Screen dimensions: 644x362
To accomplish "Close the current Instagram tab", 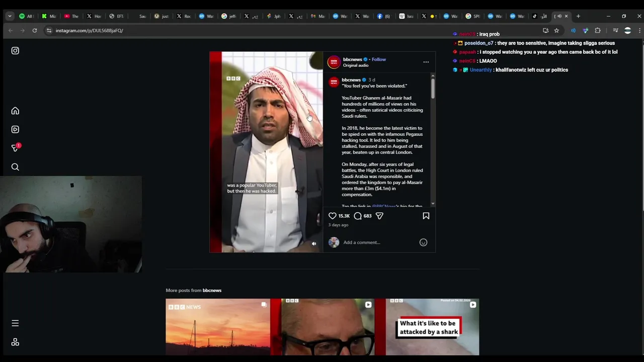I will click(566, 16).
